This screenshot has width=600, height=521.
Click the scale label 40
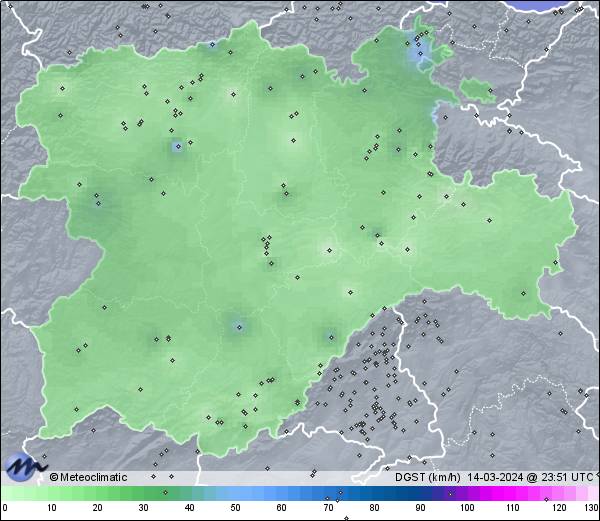(x=189, y=508)
